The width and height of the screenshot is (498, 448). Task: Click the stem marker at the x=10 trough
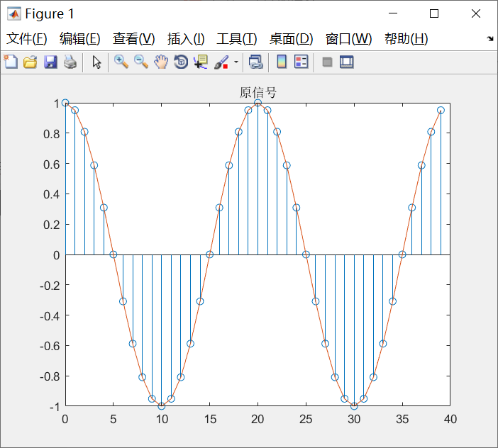pos(162,405)
